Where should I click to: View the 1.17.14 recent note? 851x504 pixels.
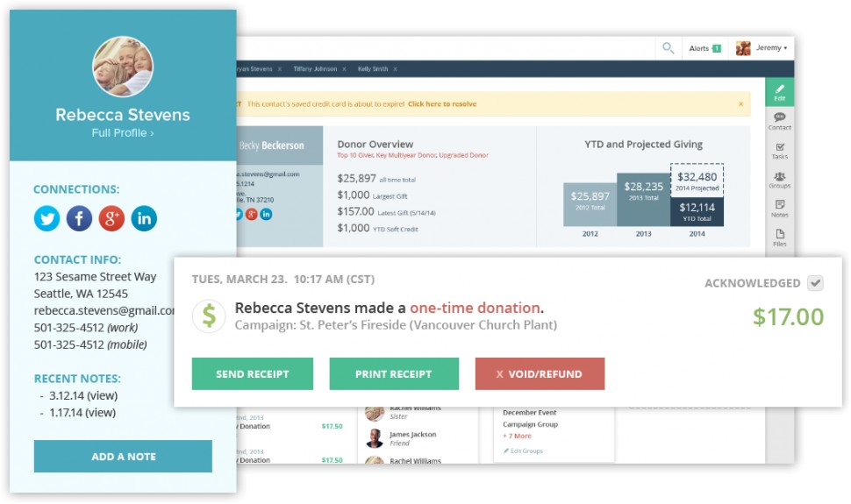pos(82,413)
